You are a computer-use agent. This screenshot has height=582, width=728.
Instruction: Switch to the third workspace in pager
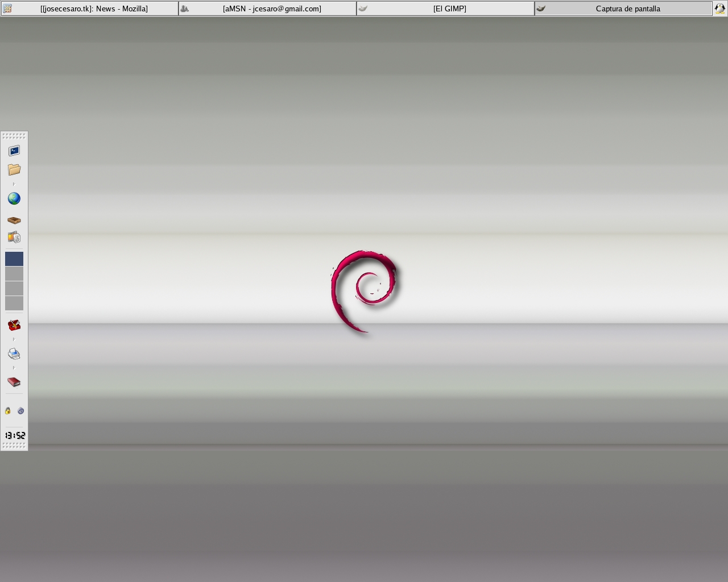click(14, 288)
